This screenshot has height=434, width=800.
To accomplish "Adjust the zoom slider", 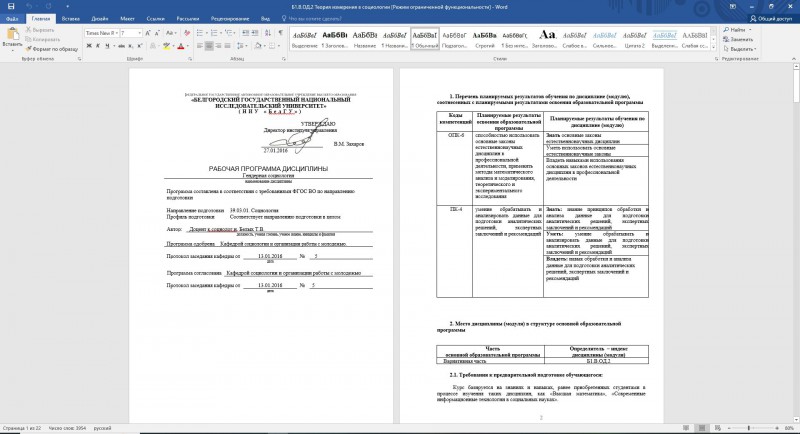I will [x=749, y=428].
